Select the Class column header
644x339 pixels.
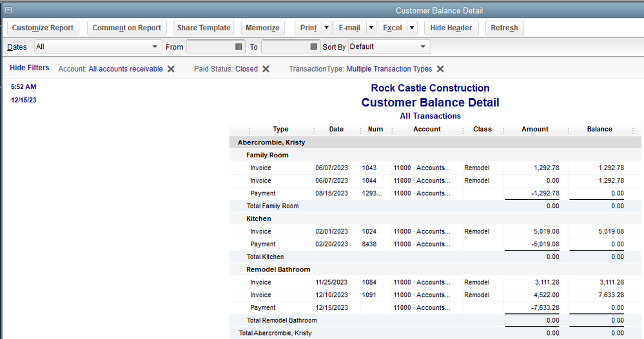[x=483, y=129]
